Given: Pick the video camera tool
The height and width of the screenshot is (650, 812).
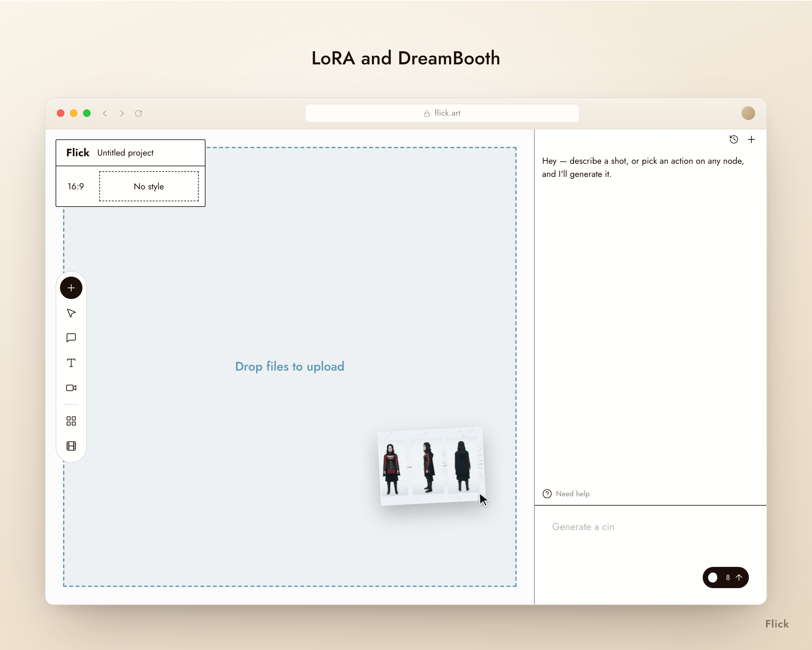Looking at the screenshot, I should point(71,388).
